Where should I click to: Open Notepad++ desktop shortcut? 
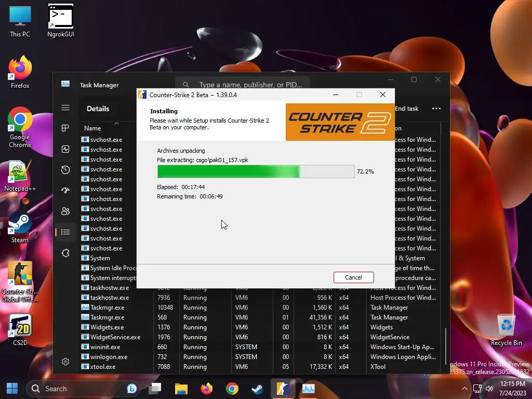pos(20,176)
